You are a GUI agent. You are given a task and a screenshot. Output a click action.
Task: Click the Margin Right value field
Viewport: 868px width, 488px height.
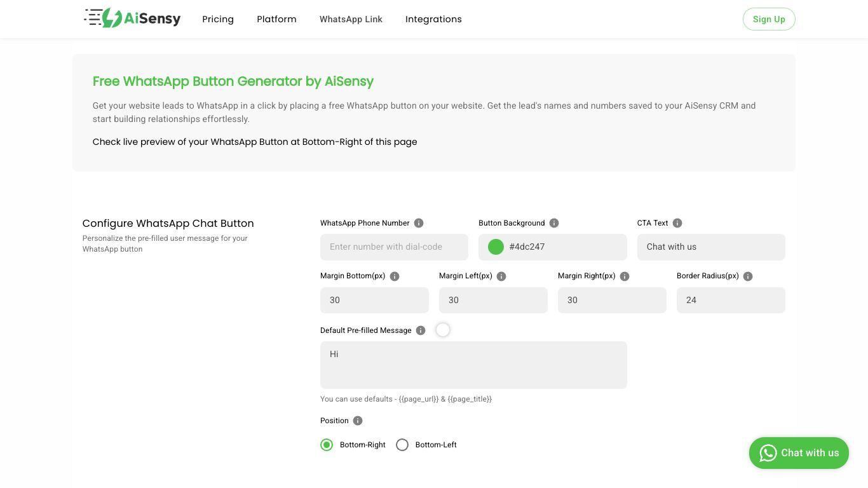(x=612, y=300)
